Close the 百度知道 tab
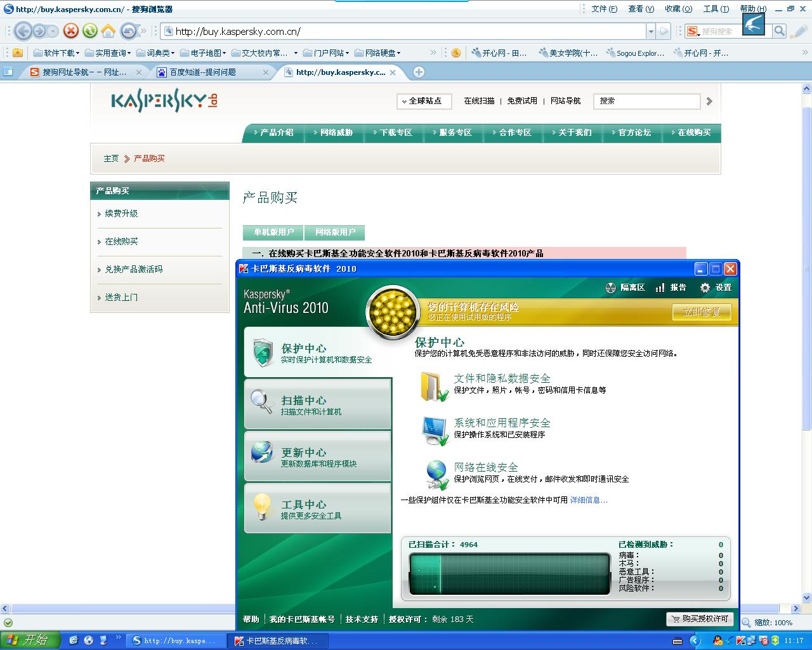Viewport: 812px width, 650px height. [266, 72]
